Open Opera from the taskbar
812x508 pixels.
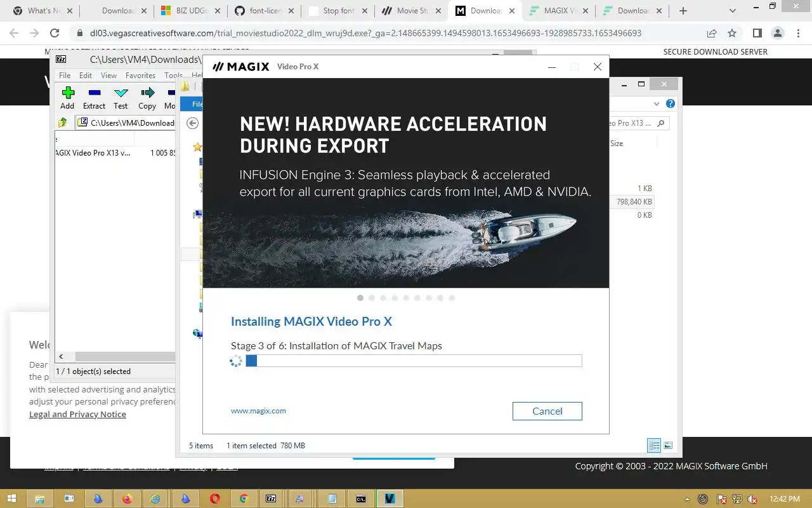tap(214, 499)
